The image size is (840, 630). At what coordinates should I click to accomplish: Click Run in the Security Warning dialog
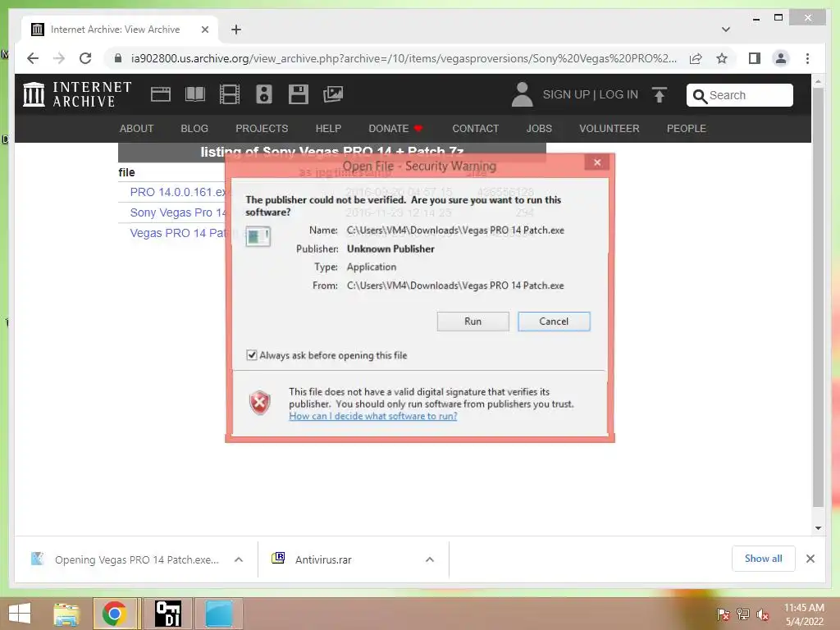(x=472, y=322)
